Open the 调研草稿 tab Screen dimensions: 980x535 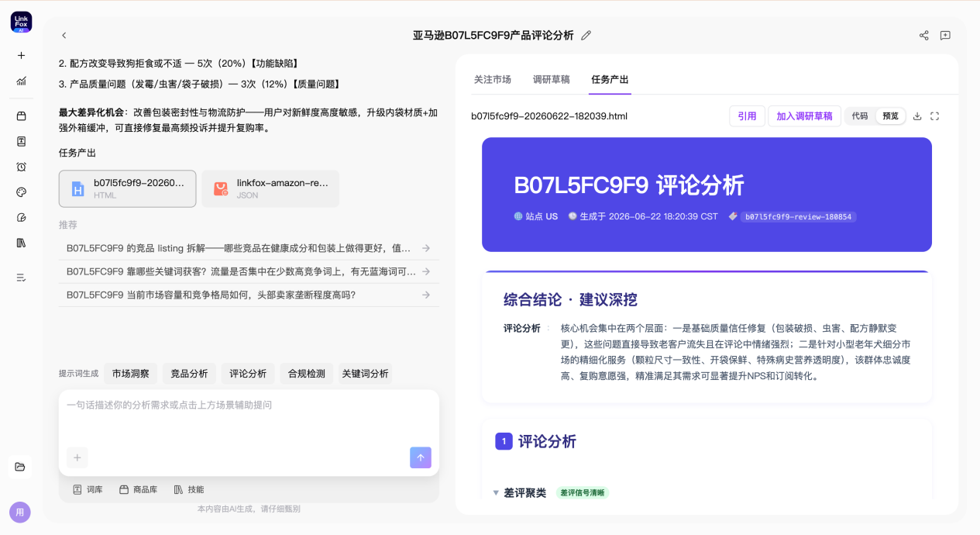point(552,79)
